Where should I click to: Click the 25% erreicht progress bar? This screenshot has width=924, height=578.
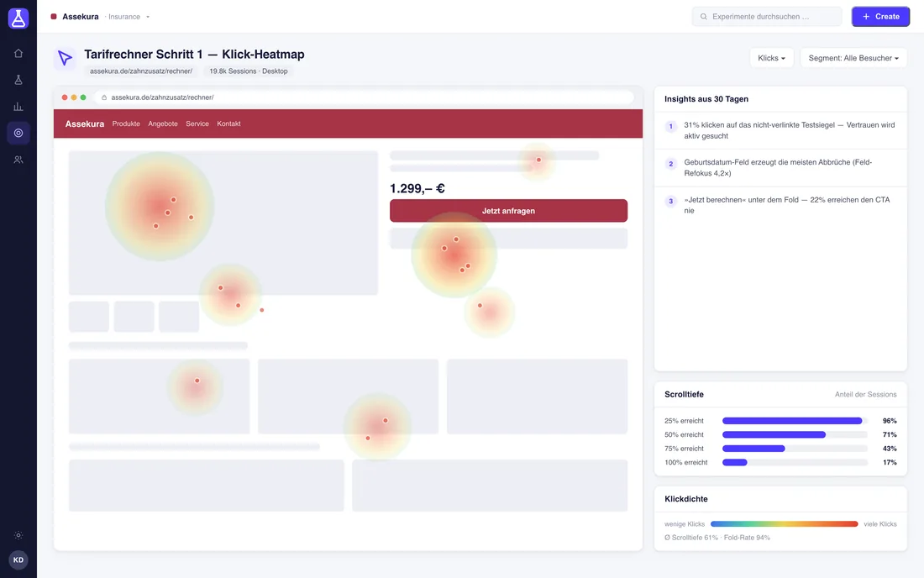pos(795,421)
